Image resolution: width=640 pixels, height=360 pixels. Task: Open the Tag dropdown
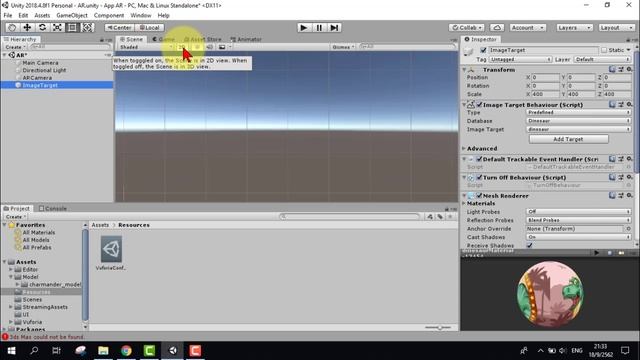[520, 59]
